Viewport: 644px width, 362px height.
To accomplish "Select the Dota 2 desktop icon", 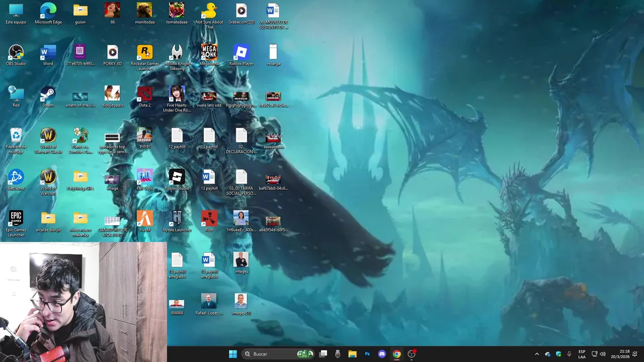I will (145, 97).
